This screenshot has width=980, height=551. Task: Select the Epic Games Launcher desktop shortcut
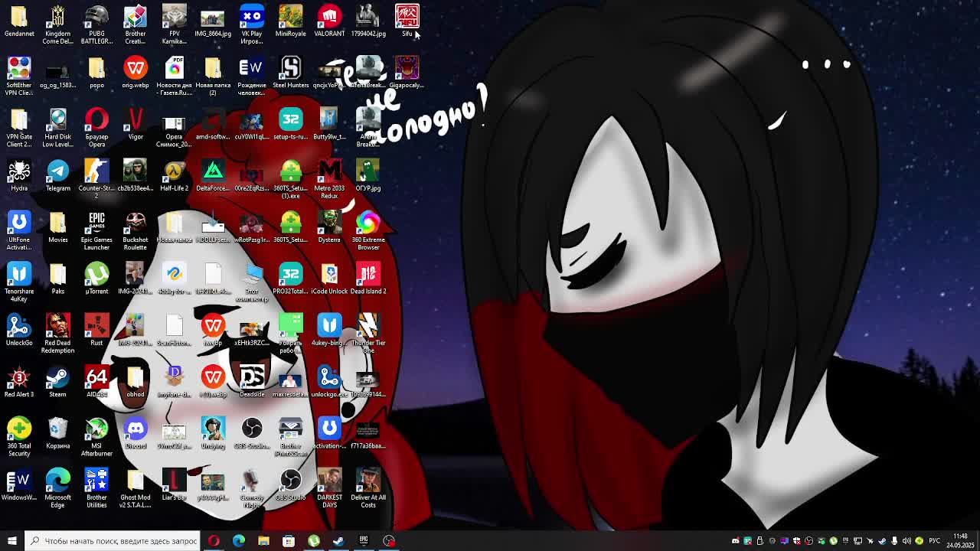click(96, 231)
